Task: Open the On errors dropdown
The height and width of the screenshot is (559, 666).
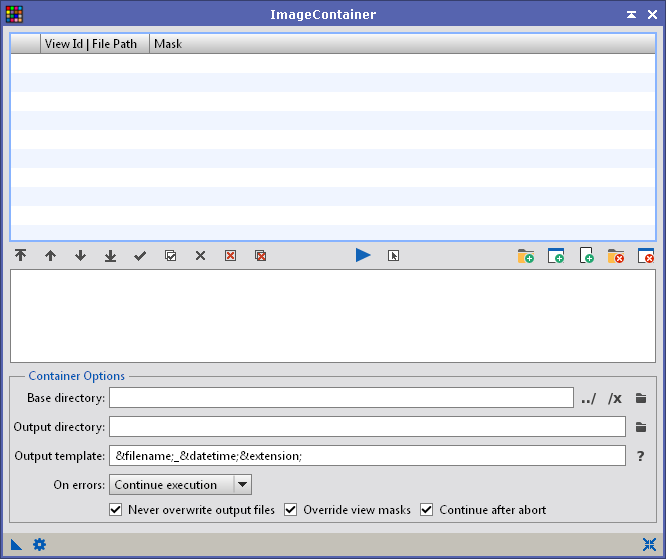Action: tap(181, 485)
